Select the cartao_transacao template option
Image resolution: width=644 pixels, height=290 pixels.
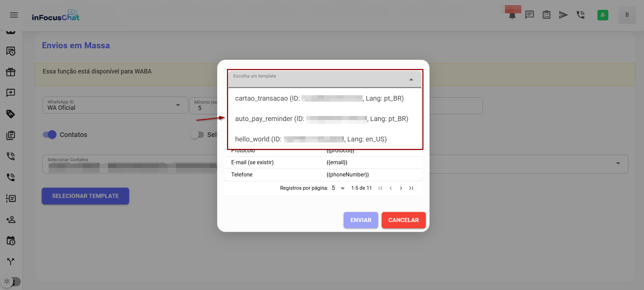point(319,99)
